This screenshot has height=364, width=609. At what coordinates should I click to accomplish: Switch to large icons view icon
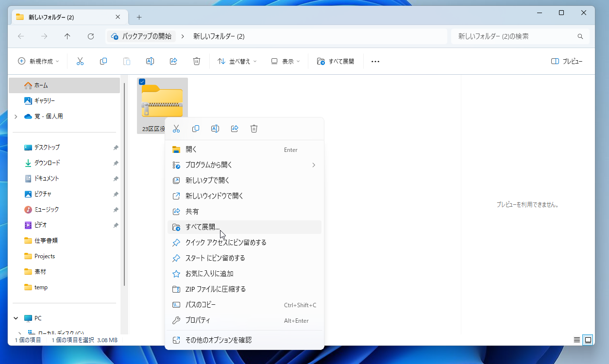tap(588, 340)
